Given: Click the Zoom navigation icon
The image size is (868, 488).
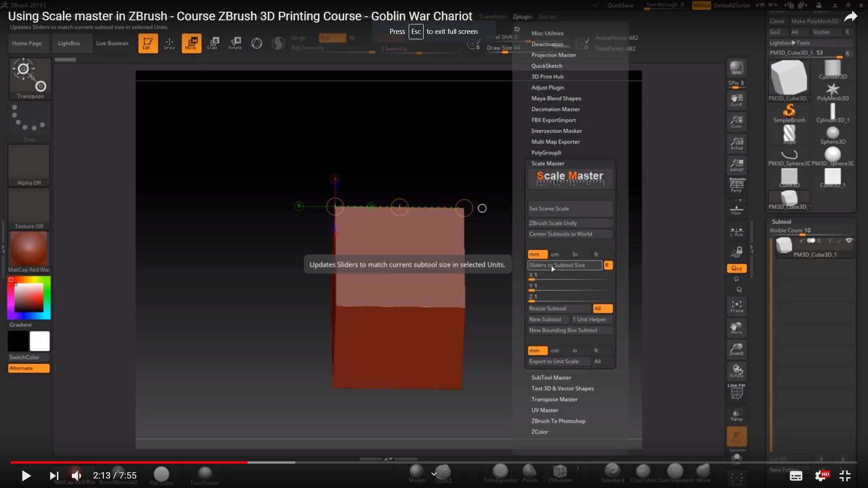Looking at the screenshot, I should [736, 122].
